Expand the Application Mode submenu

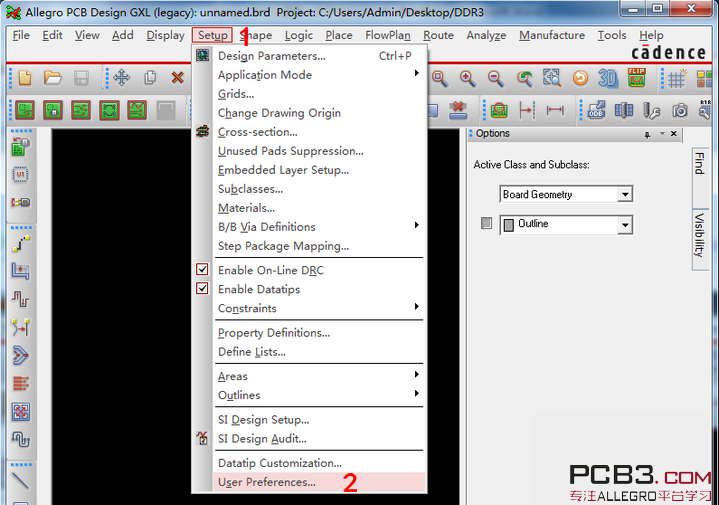pyautogui.click(x=416, y=73)
